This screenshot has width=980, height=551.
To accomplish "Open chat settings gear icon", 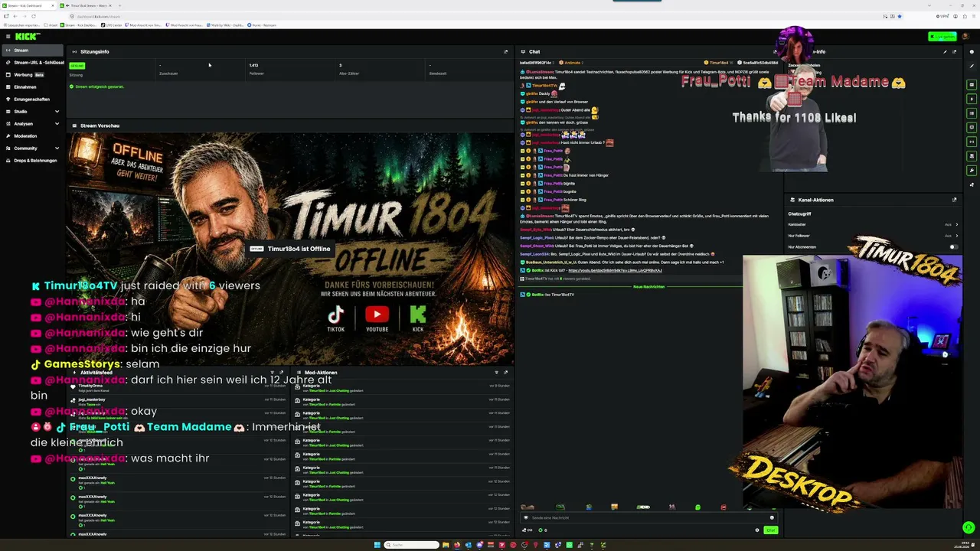I will point(757,530).
